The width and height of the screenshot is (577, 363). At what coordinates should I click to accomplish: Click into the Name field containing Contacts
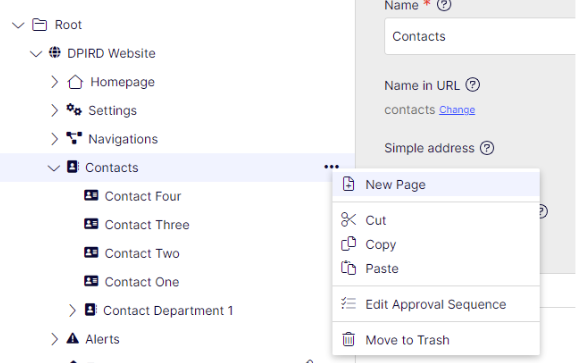click(x=480, y=36)
